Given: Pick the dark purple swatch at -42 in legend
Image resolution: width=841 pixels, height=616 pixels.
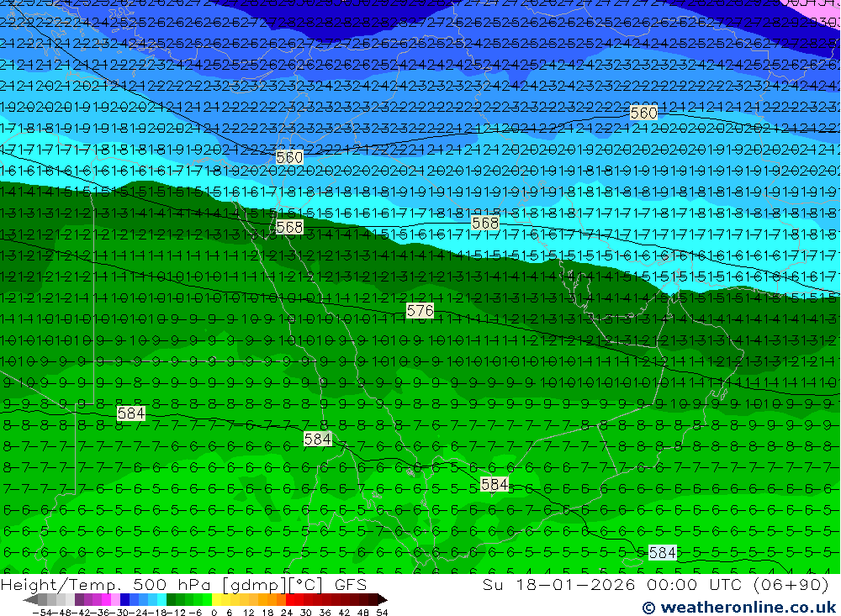Looking at the screenshot, I should 79,599.
